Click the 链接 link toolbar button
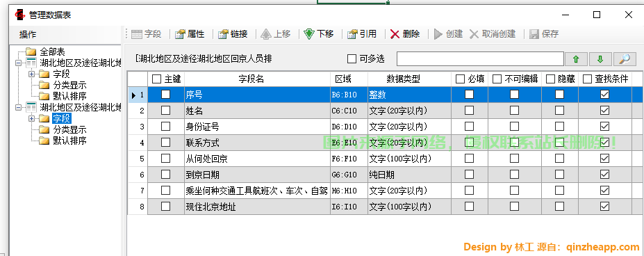 tap(233, 34)
